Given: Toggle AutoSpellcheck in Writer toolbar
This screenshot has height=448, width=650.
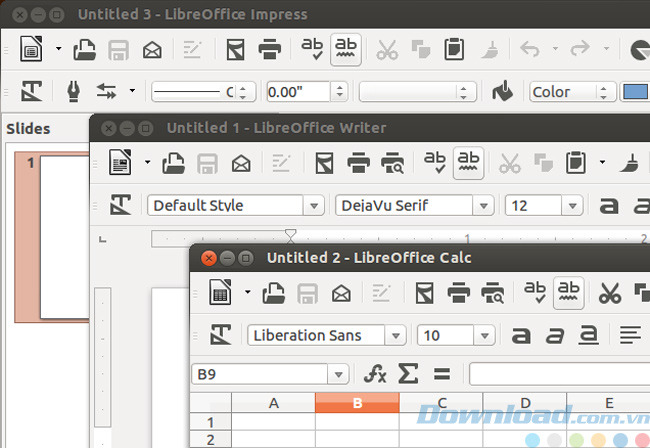Looking at the screenshot, I should (468, 163).
